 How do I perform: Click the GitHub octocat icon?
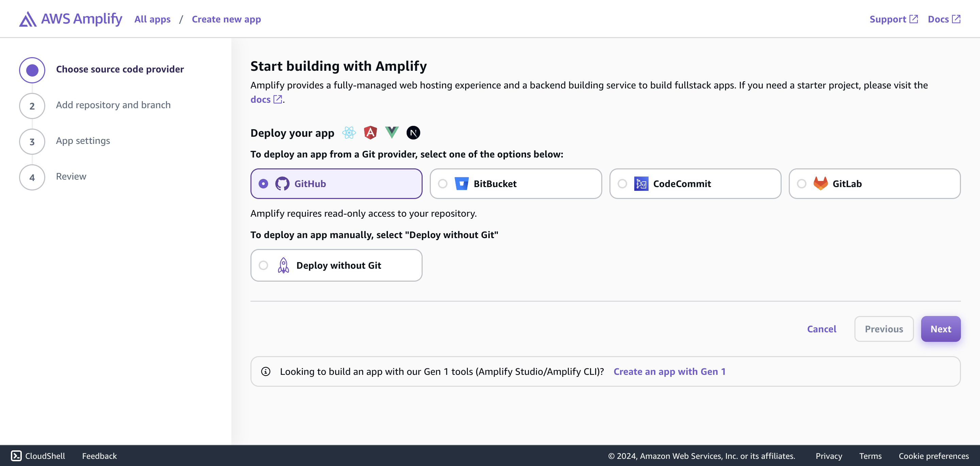tap(282, 184)
